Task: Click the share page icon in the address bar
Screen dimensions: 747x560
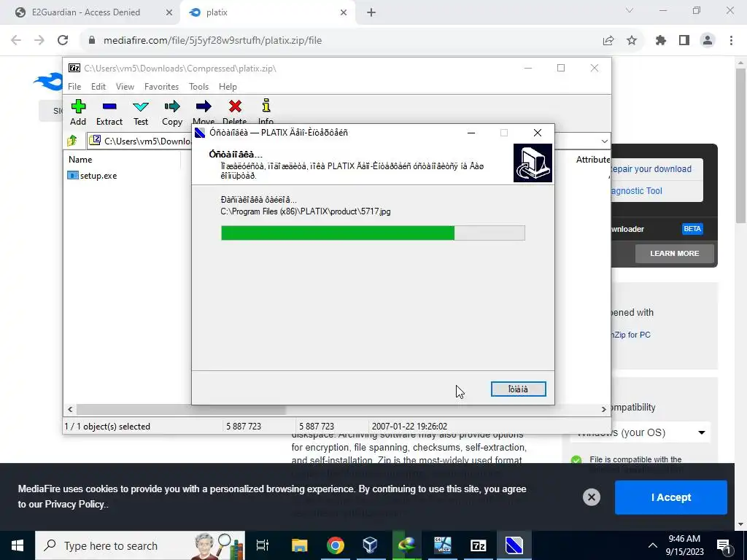Action: click(608, 41)
